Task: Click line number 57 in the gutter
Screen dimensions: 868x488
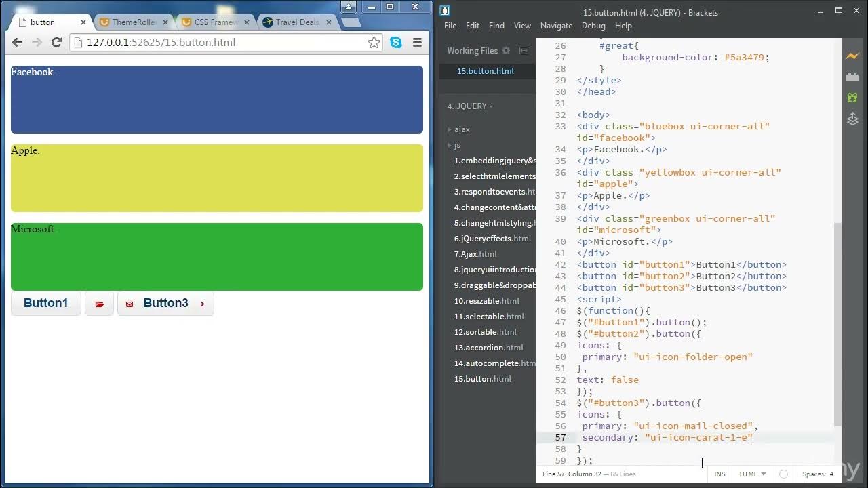Action: [560, 438]
